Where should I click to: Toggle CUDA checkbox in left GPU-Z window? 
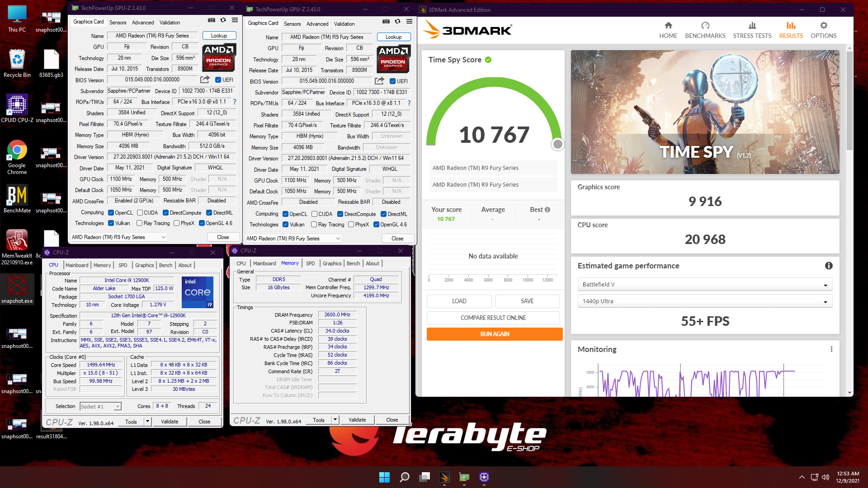pyautogui.click(x=140, y=213)
